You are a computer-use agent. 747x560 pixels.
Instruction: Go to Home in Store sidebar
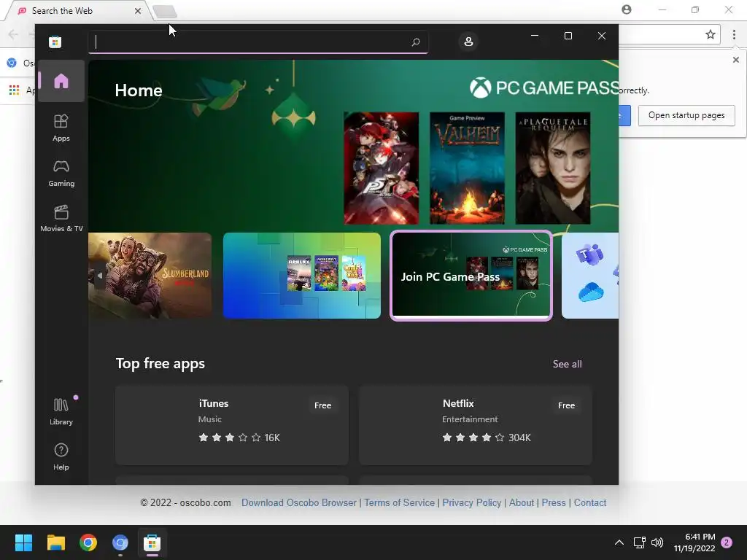(61, 81)
